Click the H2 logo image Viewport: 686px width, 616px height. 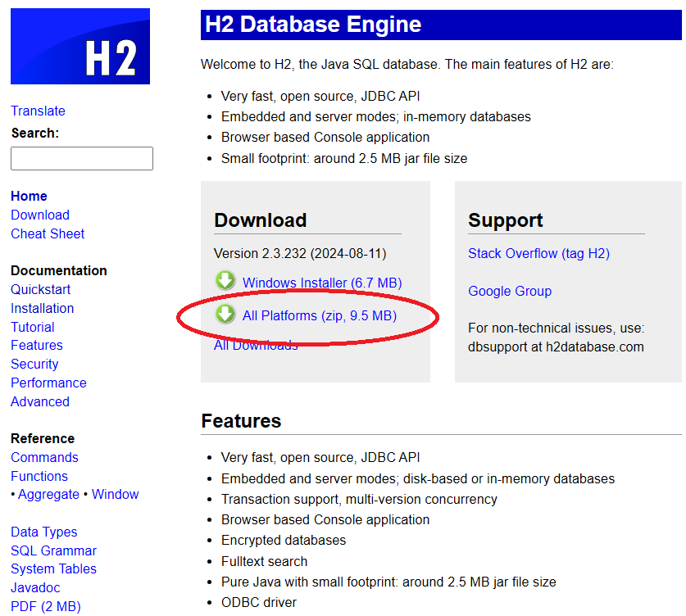tap(80, 46)
